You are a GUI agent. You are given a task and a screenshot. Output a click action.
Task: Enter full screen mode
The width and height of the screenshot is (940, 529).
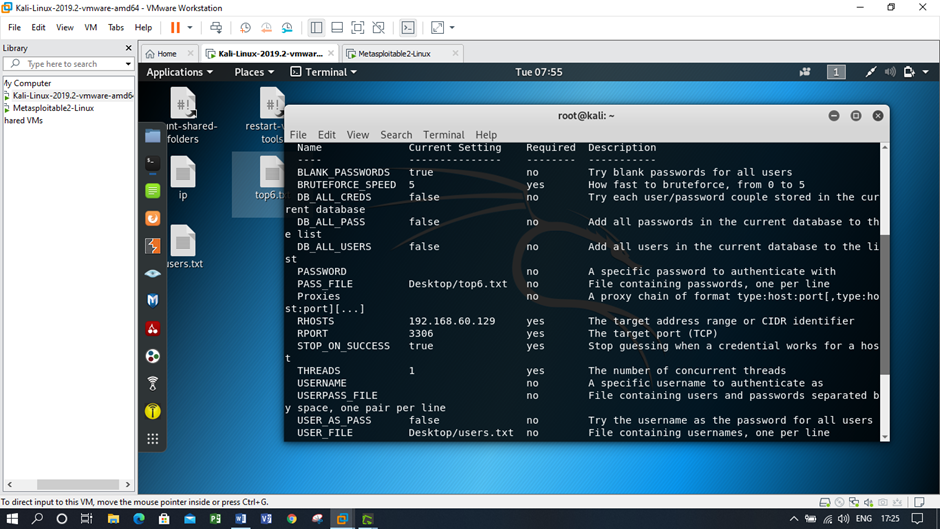point(357,28)
